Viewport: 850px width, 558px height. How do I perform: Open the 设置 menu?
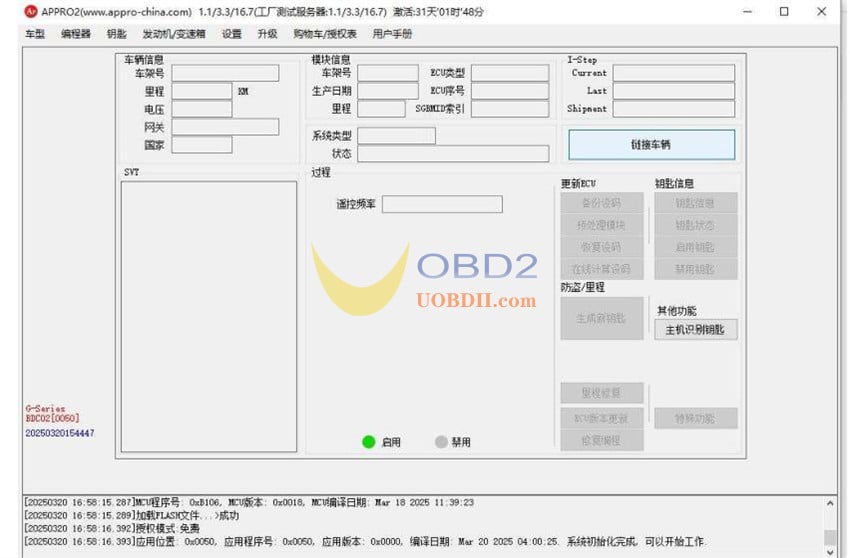coord(231,34)
